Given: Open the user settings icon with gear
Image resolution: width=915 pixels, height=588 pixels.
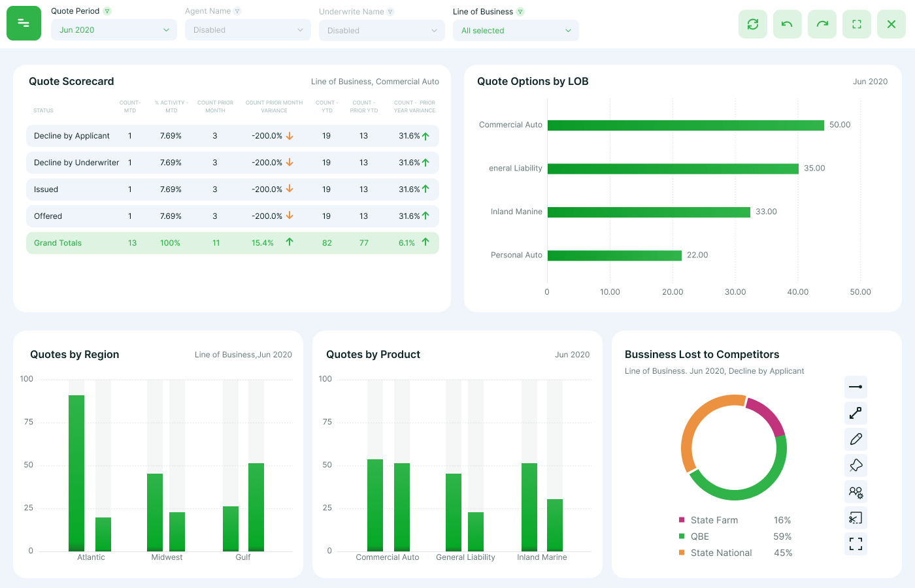Looking at the screenshot, I should click(x=856, y=492).
